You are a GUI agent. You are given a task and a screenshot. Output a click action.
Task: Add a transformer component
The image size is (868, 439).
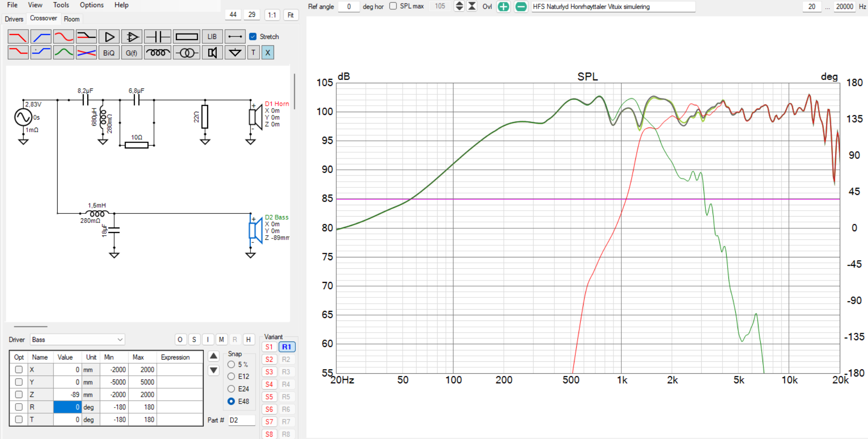[186, 53]
